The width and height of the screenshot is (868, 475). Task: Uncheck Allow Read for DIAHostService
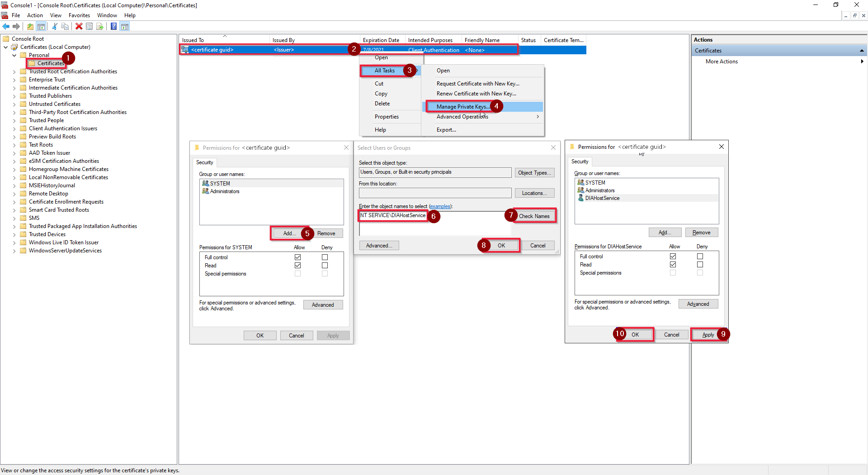coord(673,265)
